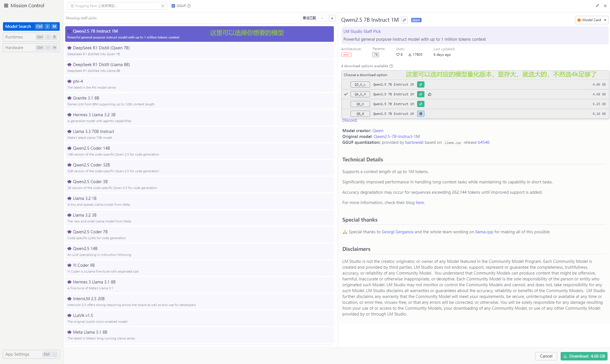Screen dimensions: 610x364
Task: Copy link icon next to Qwen2.5 7B title
Action: (404, 20)
